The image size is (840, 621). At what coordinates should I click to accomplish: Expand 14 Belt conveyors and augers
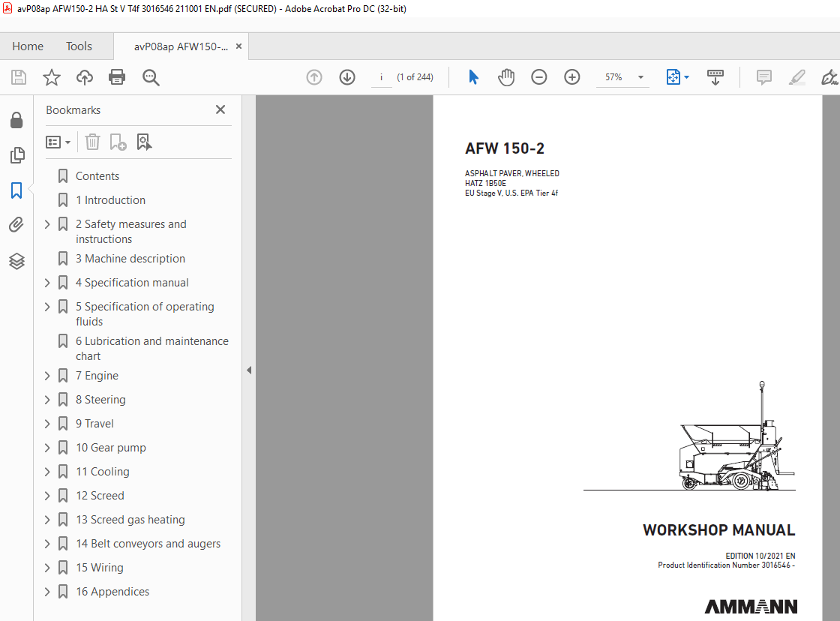click(x=47, y=543)
